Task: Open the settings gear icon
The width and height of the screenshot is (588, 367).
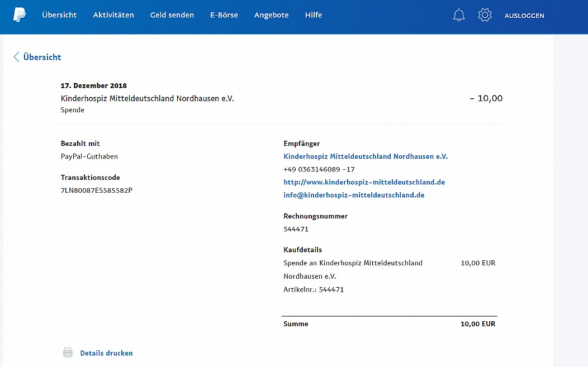Action: [485, 15]
